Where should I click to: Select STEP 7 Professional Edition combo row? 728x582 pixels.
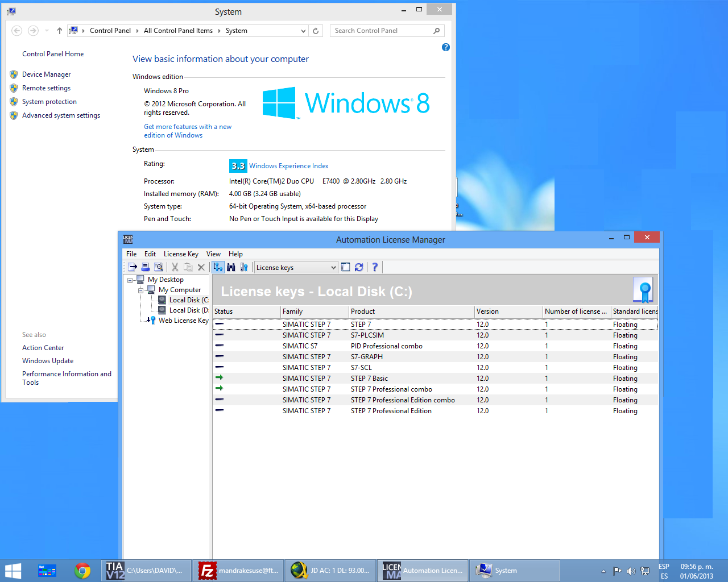tap(435, 400)
